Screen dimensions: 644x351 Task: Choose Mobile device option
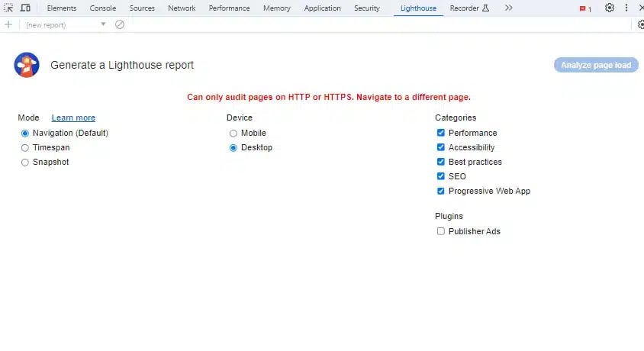click(233, 134)
